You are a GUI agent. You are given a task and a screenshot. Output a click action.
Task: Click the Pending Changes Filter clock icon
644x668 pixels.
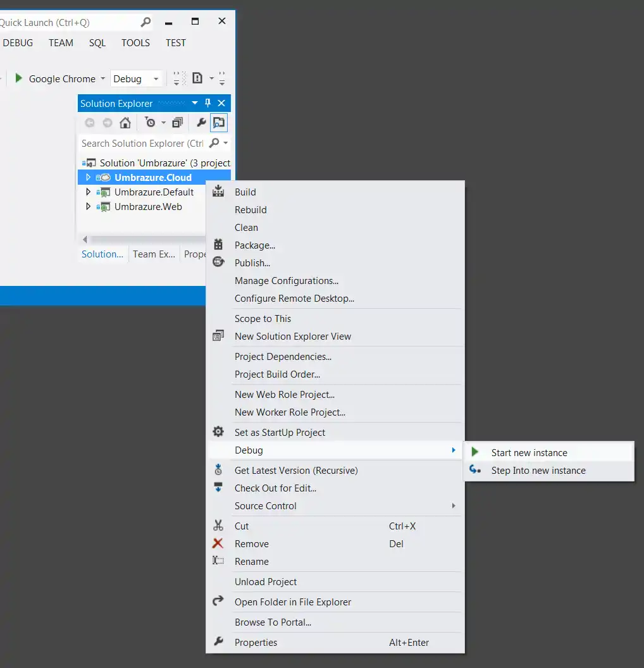coord(151,122)
